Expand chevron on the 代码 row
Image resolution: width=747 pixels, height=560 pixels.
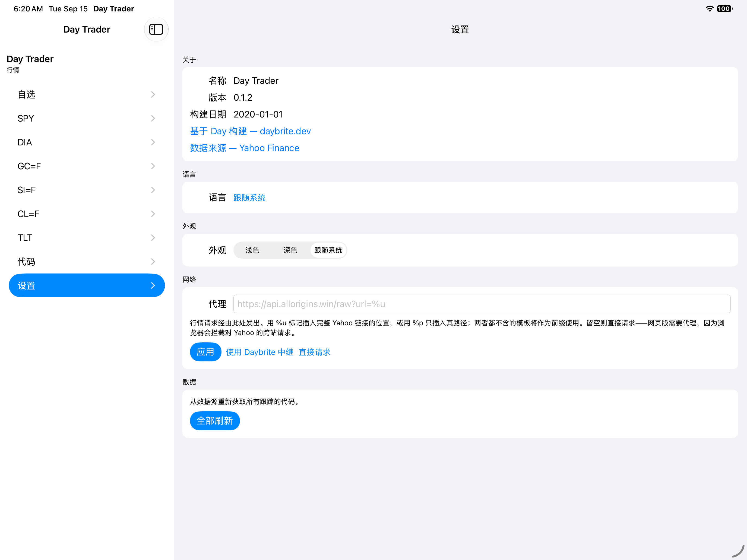click(x=153, y=262)
